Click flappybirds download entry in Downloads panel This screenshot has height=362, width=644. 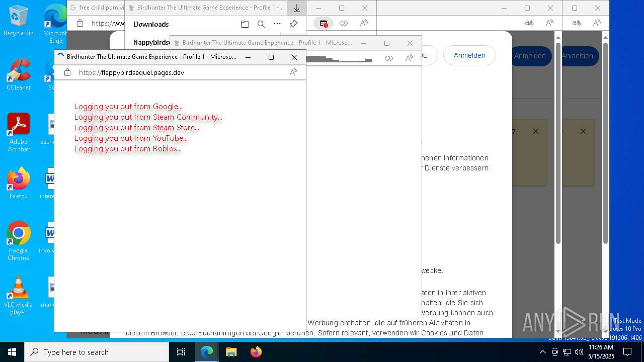click(152, 42)
